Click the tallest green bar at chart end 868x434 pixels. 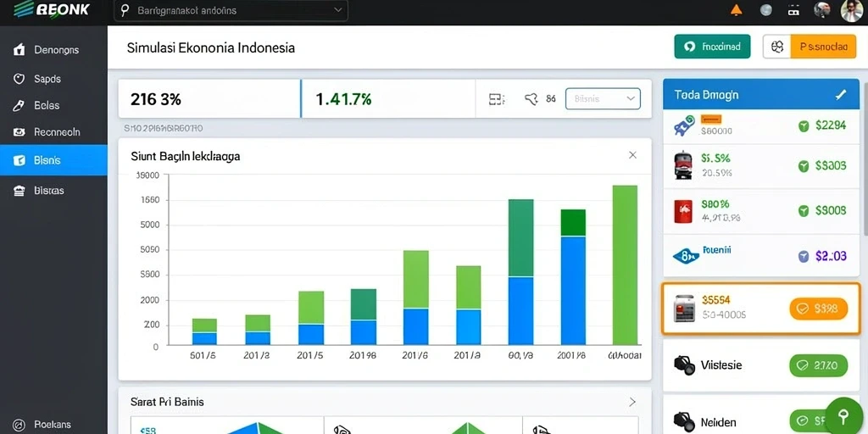[x=625, y=265]
